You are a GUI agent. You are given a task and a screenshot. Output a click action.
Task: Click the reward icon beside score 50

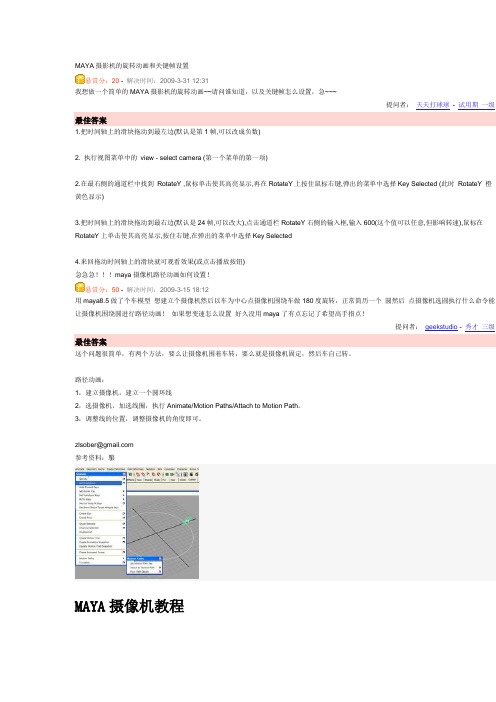click(x=80, y=287)
